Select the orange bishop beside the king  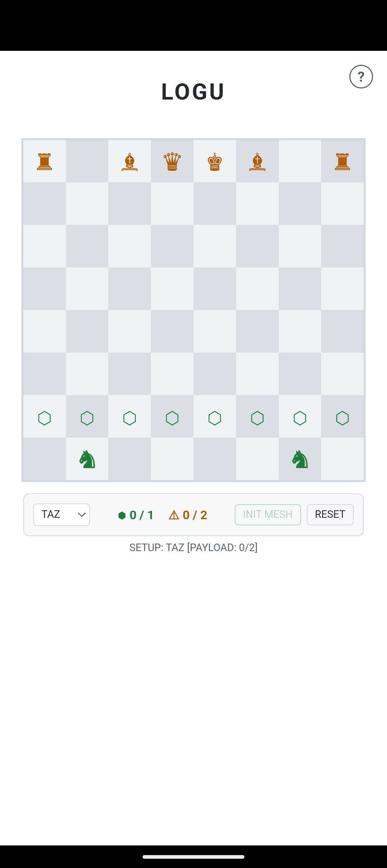point(257,162)
